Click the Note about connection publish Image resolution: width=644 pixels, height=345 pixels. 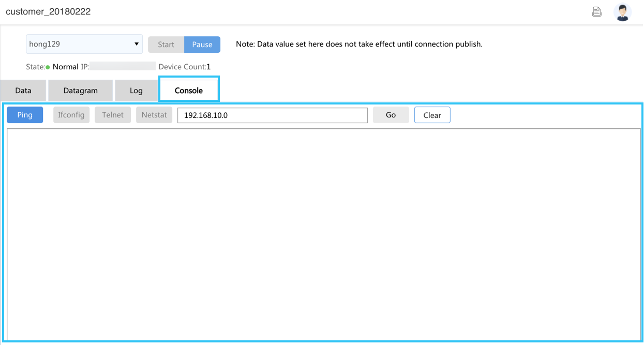359,44
